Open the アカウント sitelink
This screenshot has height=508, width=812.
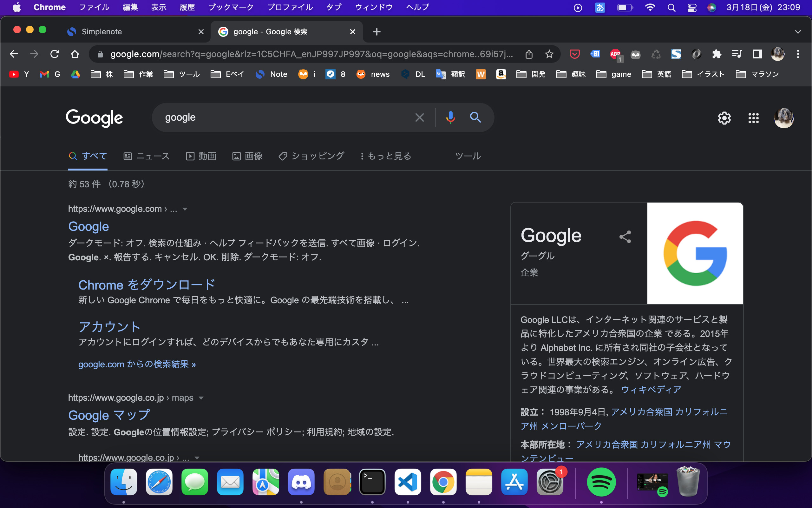[109, 327]
